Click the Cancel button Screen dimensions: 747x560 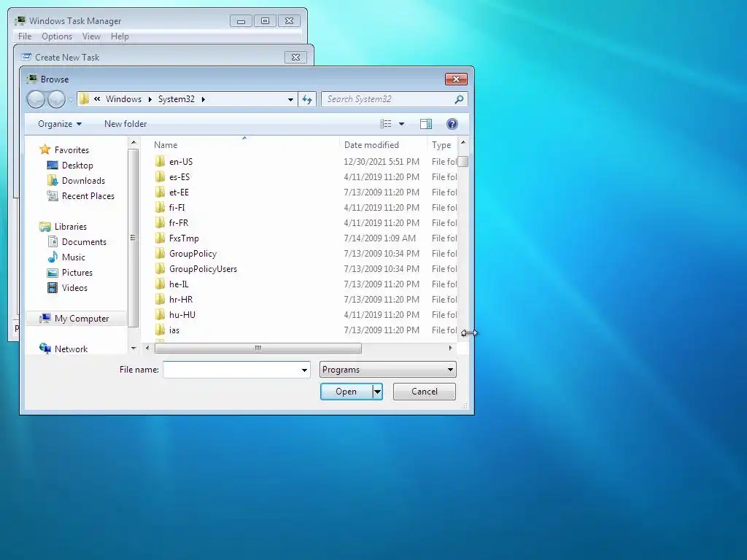[x=424, y=392]
